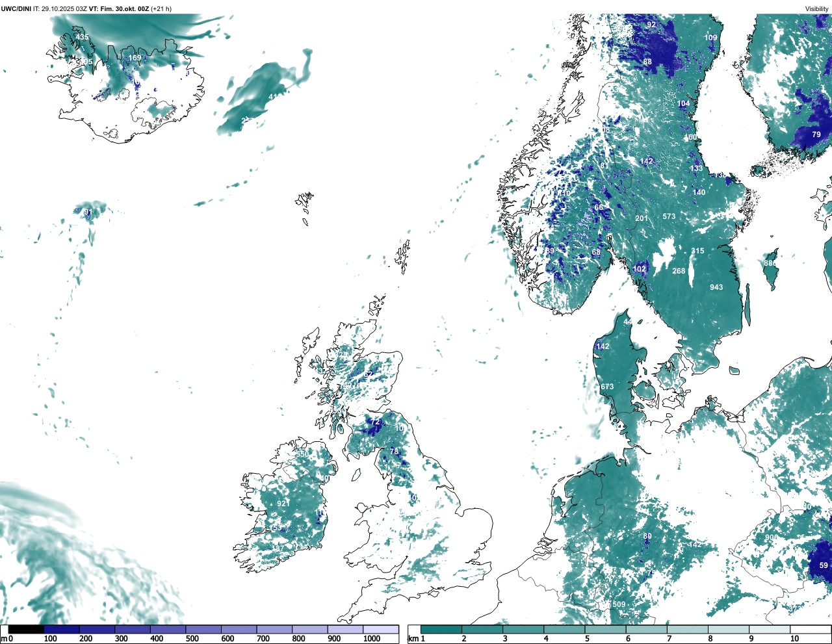Click value 315 on the map

coord(697,251)
